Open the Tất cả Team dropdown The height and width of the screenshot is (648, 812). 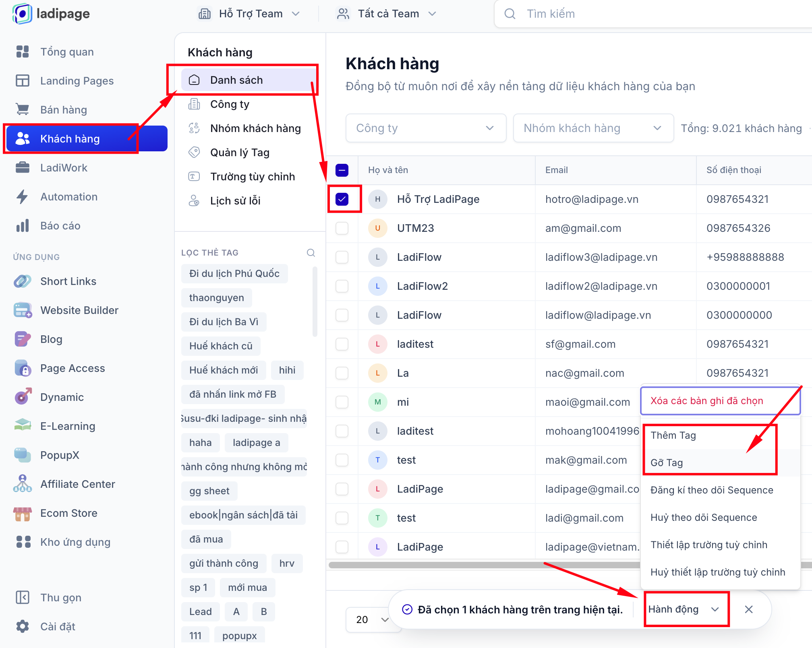point(387,14)
